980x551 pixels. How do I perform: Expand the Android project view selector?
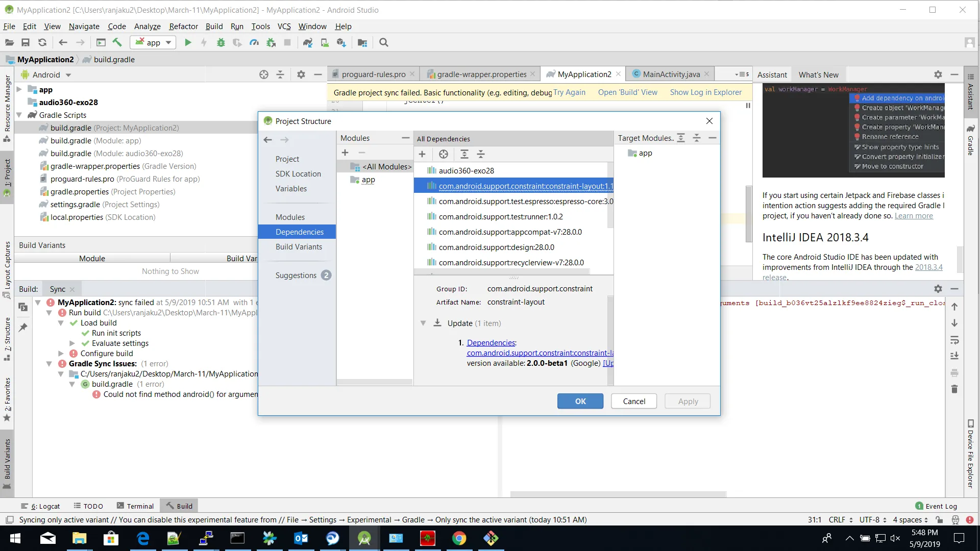click(x=68, y=75)
